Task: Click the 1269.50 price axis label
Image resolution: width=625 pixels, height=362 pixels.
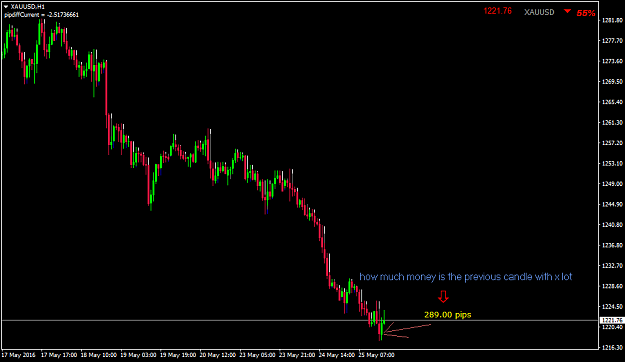Action: click(x=613, y=81)
